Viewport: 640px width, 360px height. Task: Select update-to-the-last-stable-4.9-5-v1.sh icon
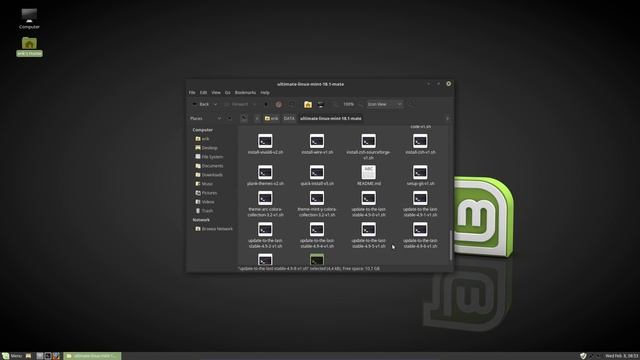[x=369, y=229]
